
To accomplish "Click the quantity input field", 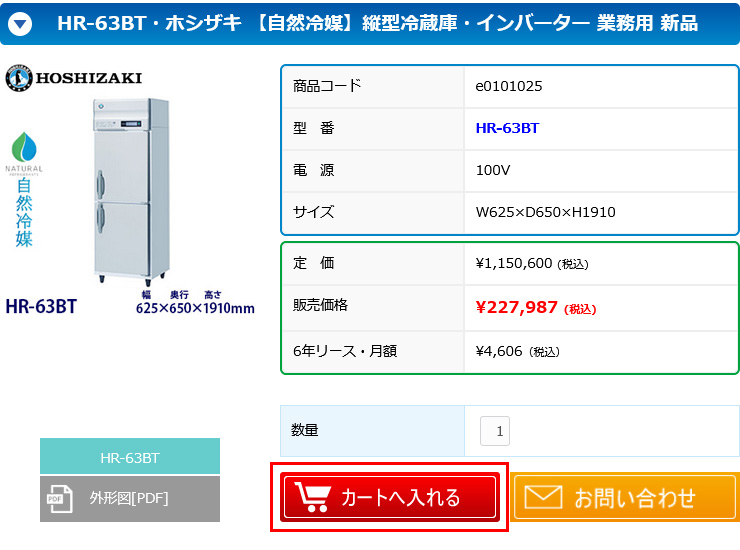I will coord(495,431).
